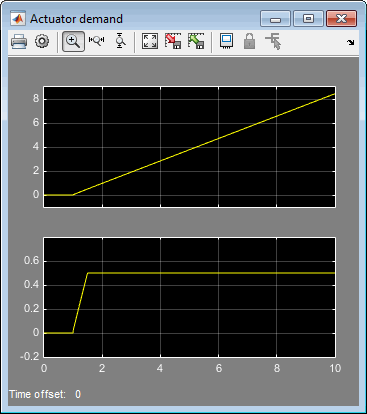Click y-axis label -0.2 on lower plot
The image size is (367, 414).
[x=29, y=356]
